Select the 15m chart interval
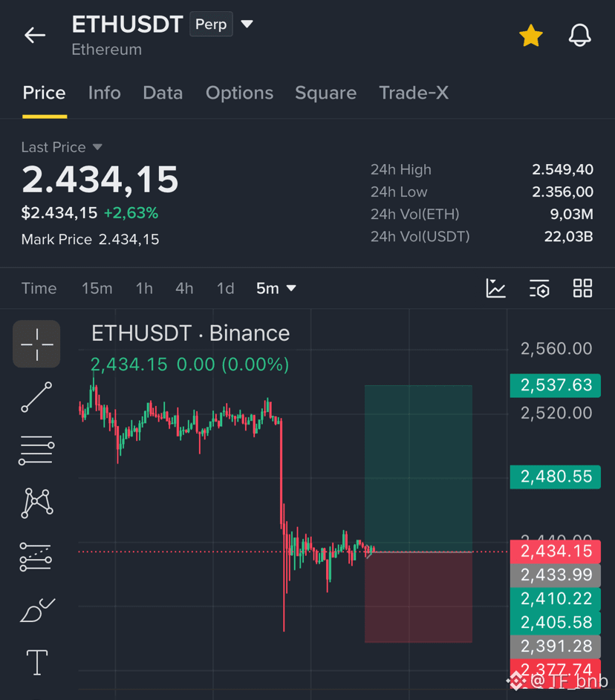This screenshot has height=700, width=615. pyautogui.click(x=97, y=289)
